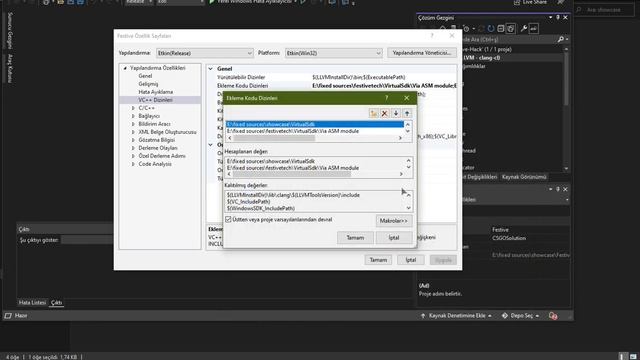Screen dimensions: 640x360
Task: Click Makrolar>> button in the dialog
Action: coord(394,221)
